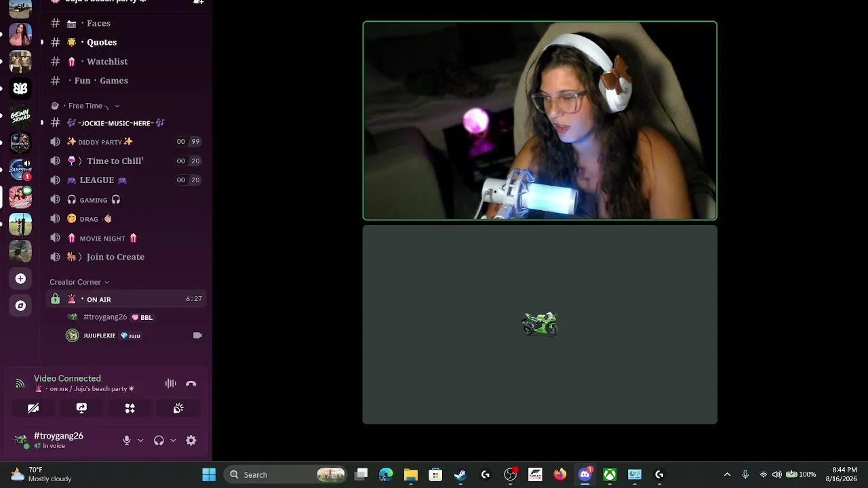The width and height of the screenshot is (868, 488).
Task: Join the Time to Chill voice channel
Action: 125,161
